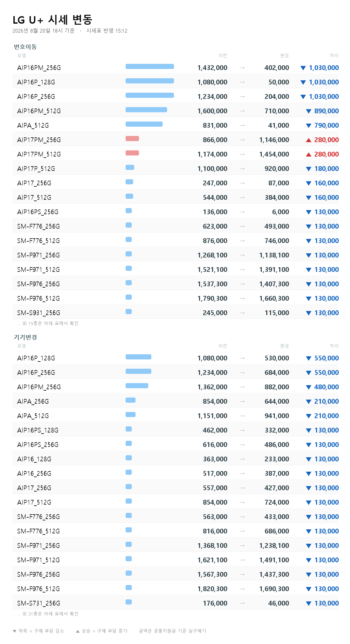Click the changed price 115,000
Image resolution: width=350 pixels, height=644 pixels.
[277, 313]
